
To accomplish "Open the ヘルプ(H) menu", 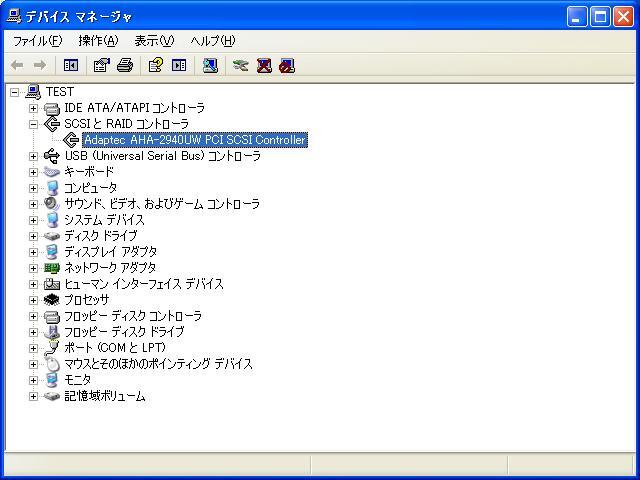I will point(213,41).
